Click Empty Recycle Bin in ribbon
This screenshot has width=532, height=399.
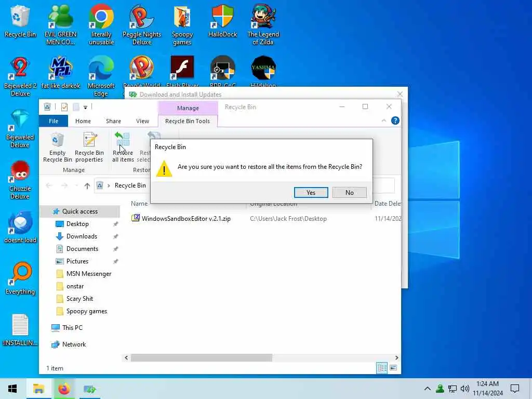(x=57, y=147)
